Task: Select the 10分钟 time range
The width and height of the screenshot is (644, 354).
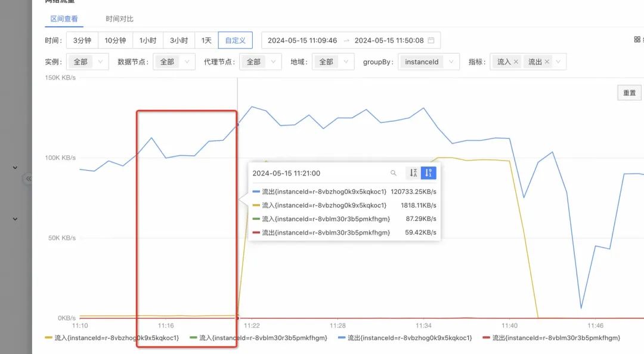Action: coord(115,40)
